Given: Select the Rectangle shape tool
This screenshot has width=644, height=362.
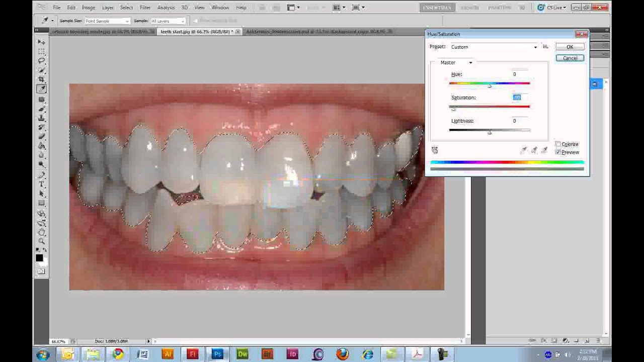Looking at the screenshot, I should click(41, 204).
